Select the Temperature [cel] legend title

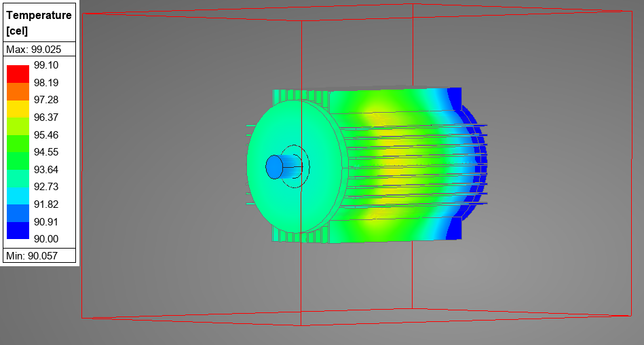39,22
